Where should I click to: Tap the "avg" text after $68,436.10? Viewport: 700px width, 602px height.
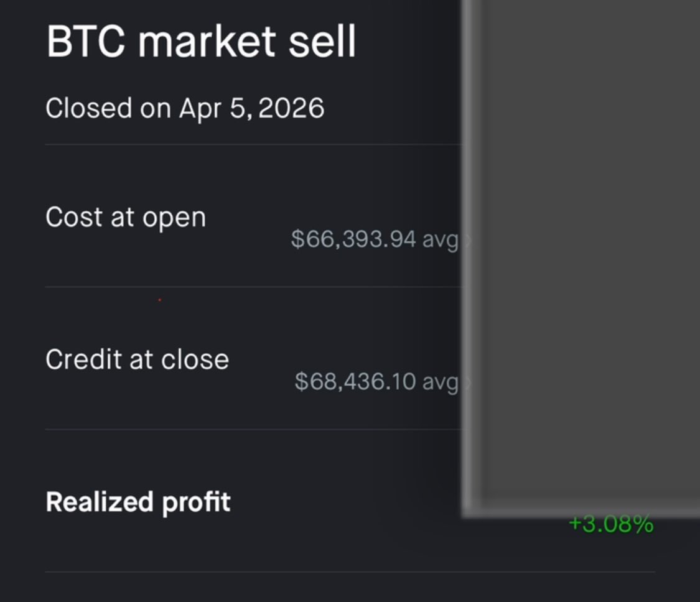(x=441, y=382)
